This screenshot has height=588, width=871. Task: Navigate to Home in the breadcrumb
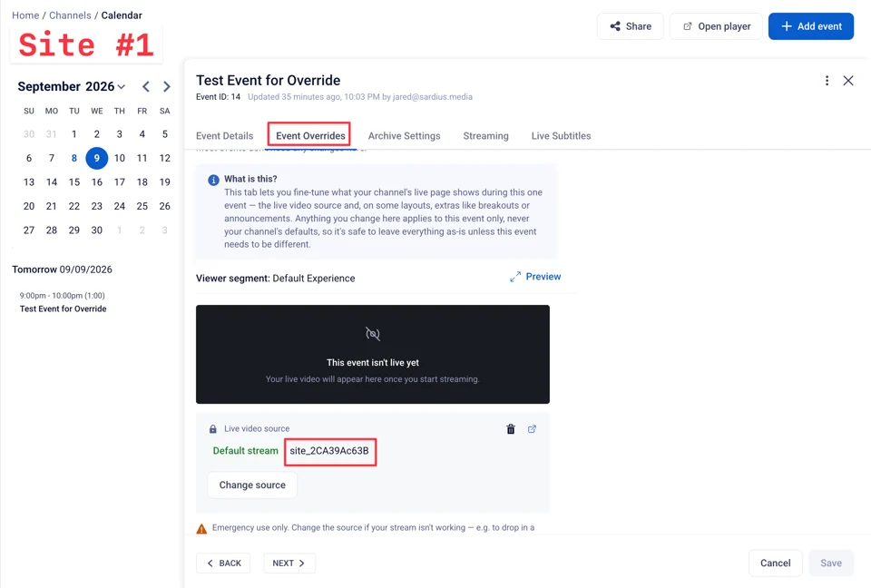pos(25,15)
